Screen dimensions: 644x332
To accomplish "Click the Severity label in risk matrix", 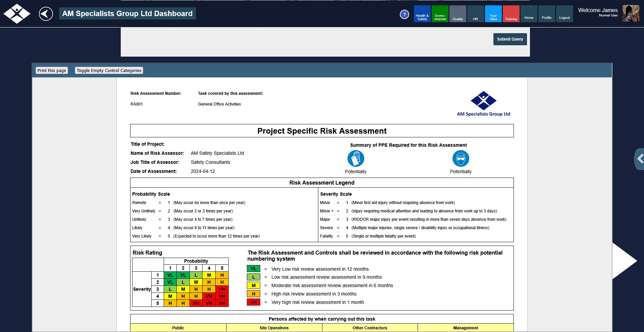I will tap(142, 289).
